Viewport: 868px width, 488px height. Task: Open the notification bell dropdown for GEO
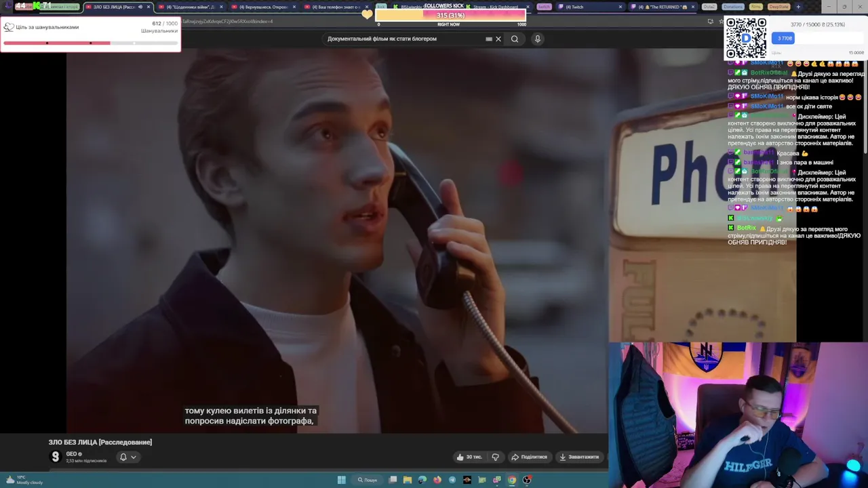pyautogui.click(x=127, y=457)
